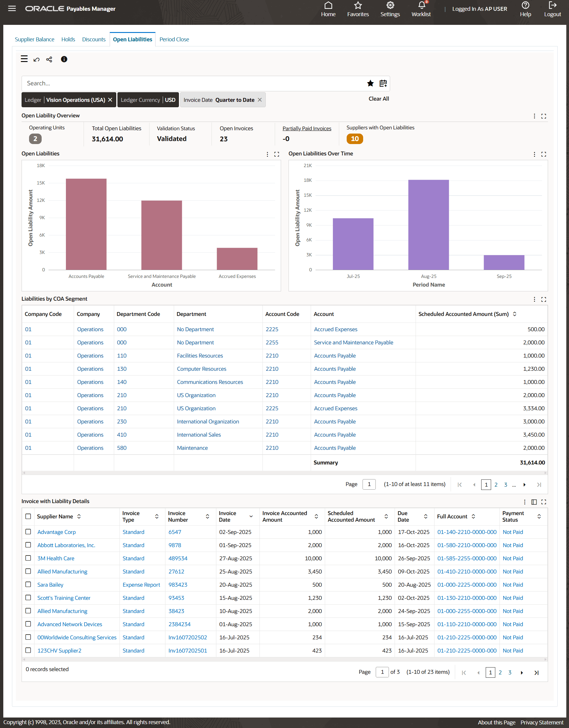Image resolution: width=569 pixels, height=728 pixels.
Task: Open the Partially Paid Invoices link
Action: point(307,128)
